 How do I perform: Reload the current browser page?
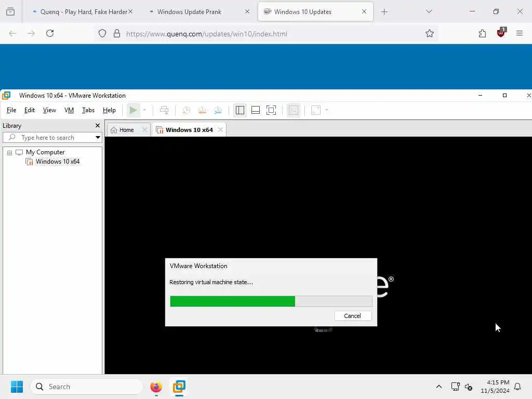(50, 33)
